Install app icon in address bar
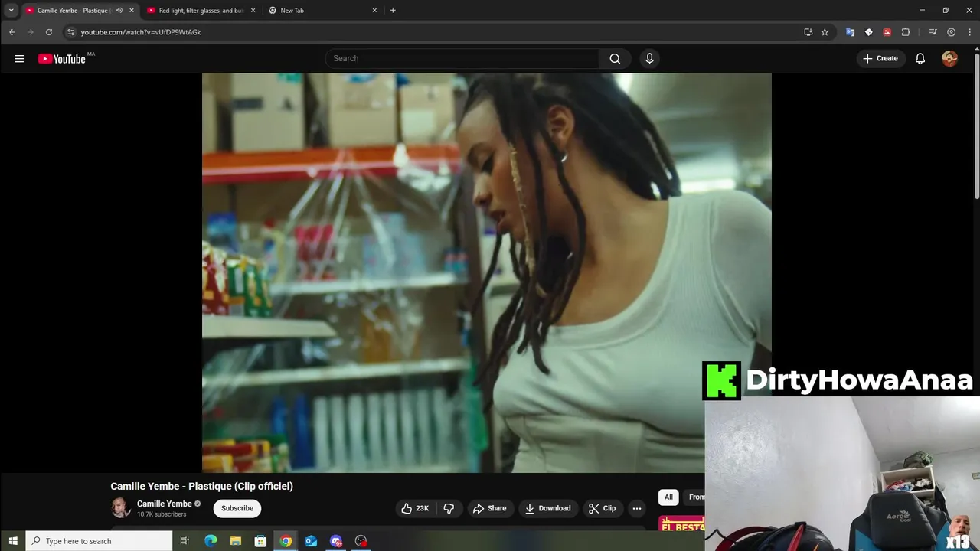 pyautogui.click(x=808, y=32)
